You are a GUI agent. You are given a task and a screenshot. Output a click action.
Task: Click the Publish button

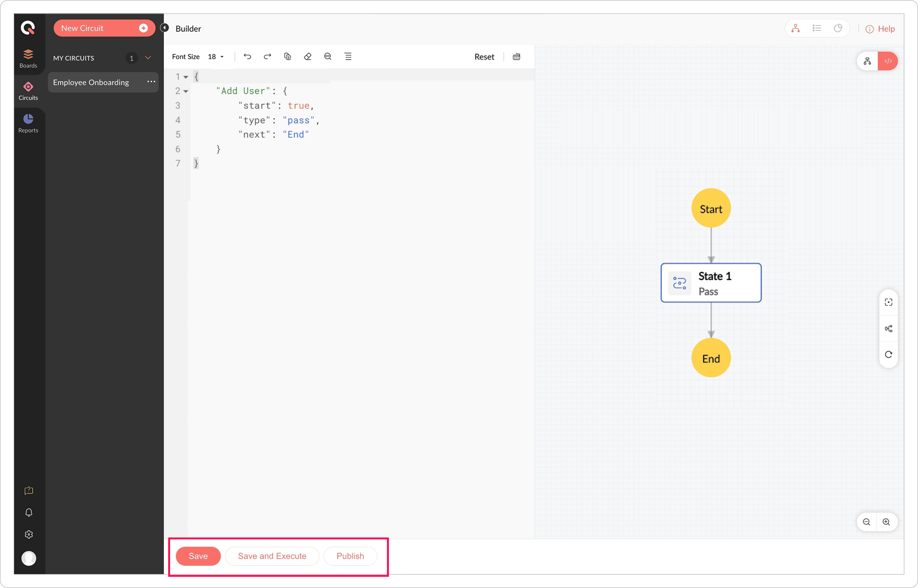tap(350, 556)
